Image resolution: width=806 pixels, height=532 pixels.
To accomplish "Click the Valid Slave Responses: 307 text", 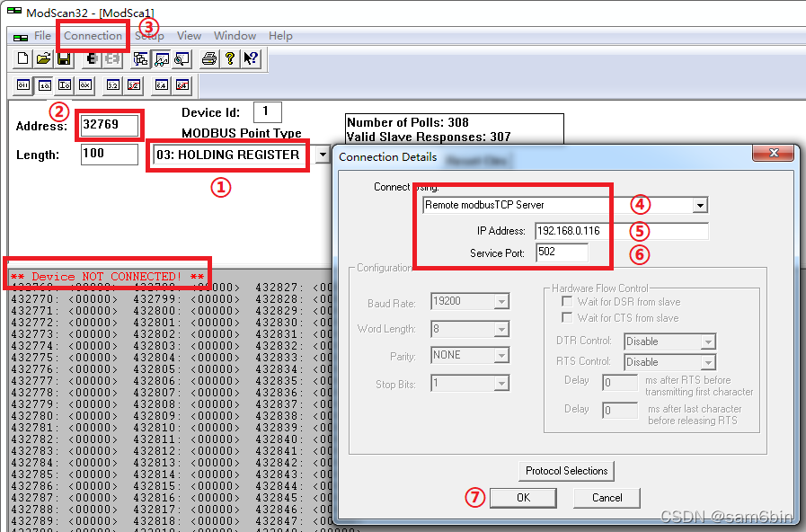I will (x=429, y=137).
